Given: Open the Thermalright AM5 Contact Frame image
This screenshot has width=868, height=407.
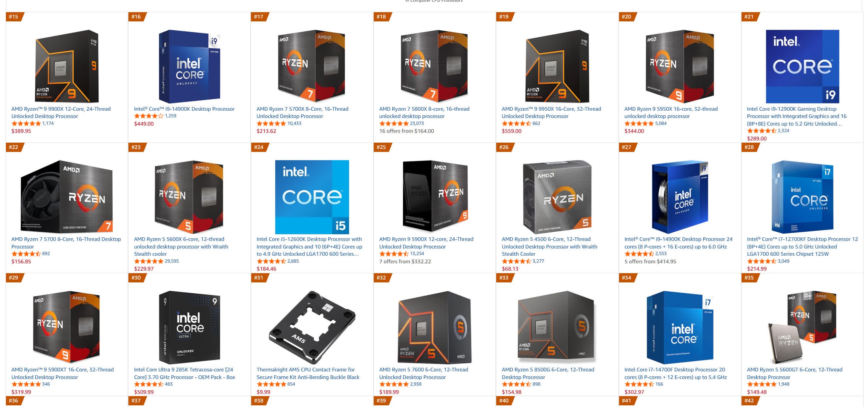Looking at the screenshot, I should pyautogui.click(x=312, y=328).
